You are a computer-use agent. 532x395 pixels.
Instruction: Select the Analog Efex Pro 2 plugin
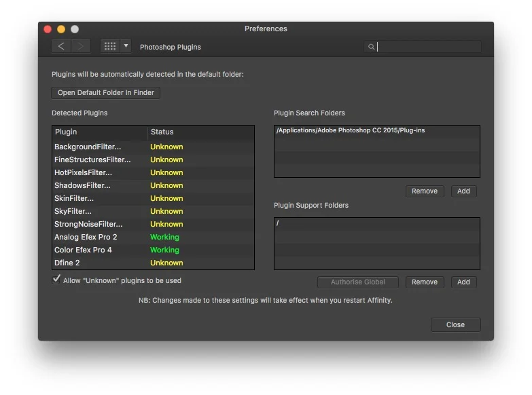153,237
